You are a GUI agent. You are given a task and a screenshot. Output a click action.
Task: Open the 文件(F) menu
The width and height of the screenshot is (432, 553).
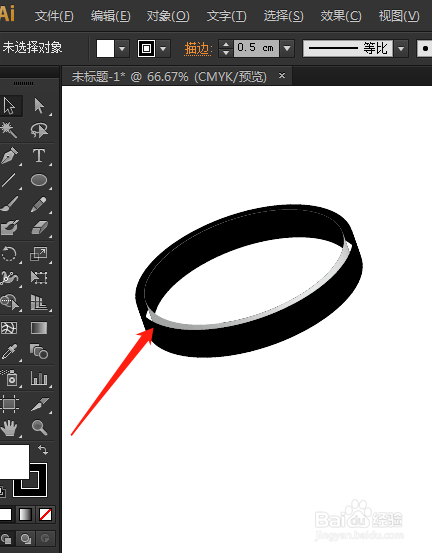(54, 16)
